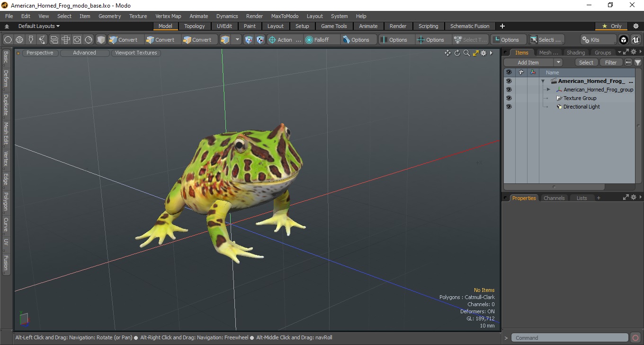Click the eye column header in Items list

[509, 73]
